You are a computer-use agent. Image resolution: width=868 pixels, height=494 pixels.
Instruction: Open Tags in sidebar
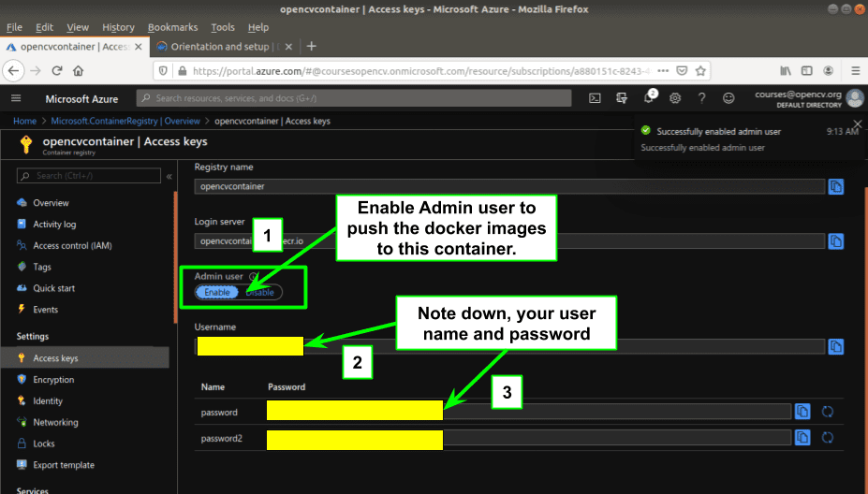point(41,267)
